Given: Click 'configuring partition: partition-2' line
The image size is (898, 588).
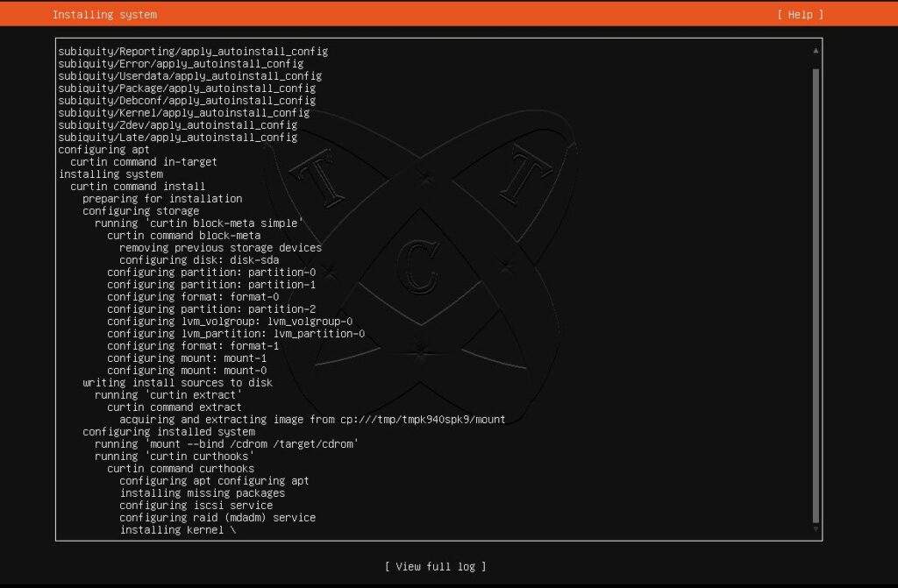Looking at the screenshot, I should pos(211,309).
